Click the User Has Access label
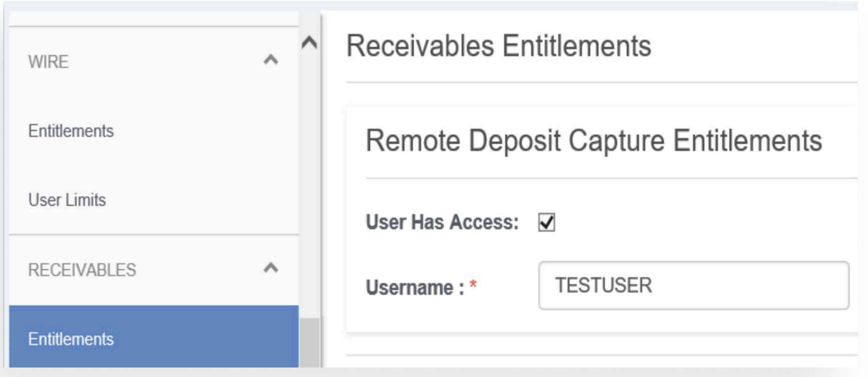868x377 pixels. coord(442,222)
